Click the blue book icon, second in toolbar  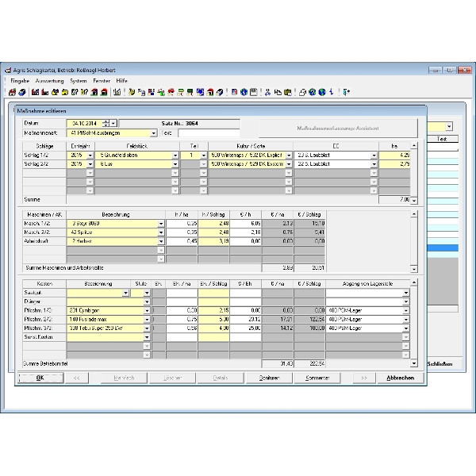[x=22, y=92]
